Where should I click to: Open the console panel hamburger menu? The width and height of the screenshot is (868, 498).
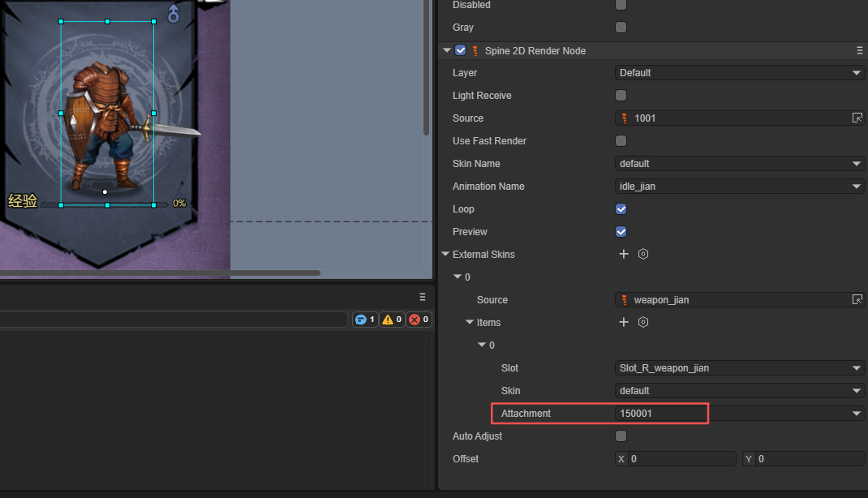tap(422, 297)
